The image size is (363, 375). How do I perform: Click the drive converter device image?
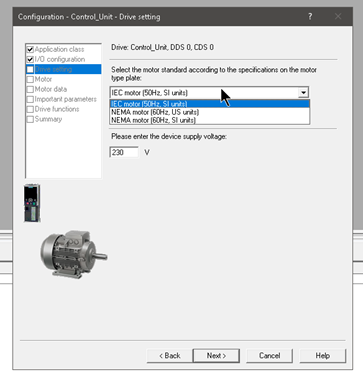tap(32, 203)
